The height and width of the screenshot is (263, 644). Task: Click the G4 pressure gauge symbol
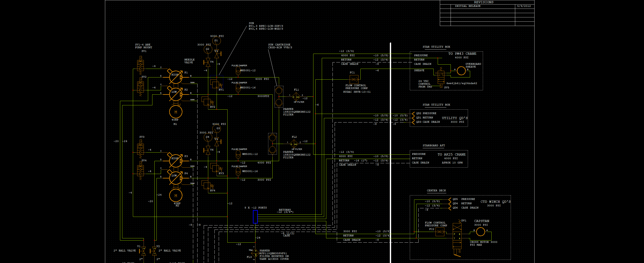[x=208, y=137]
